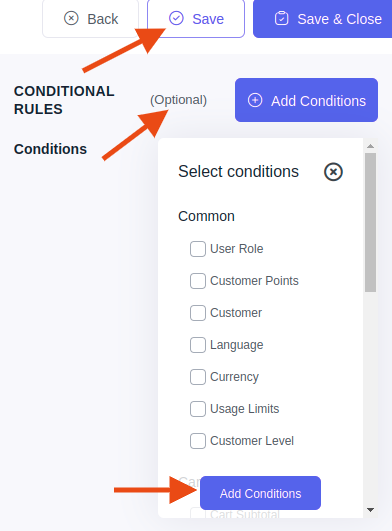Close the Select conditions popup
Image resolution: width=392 pixels, height=531 pixels.
click(x=333, y=172)
